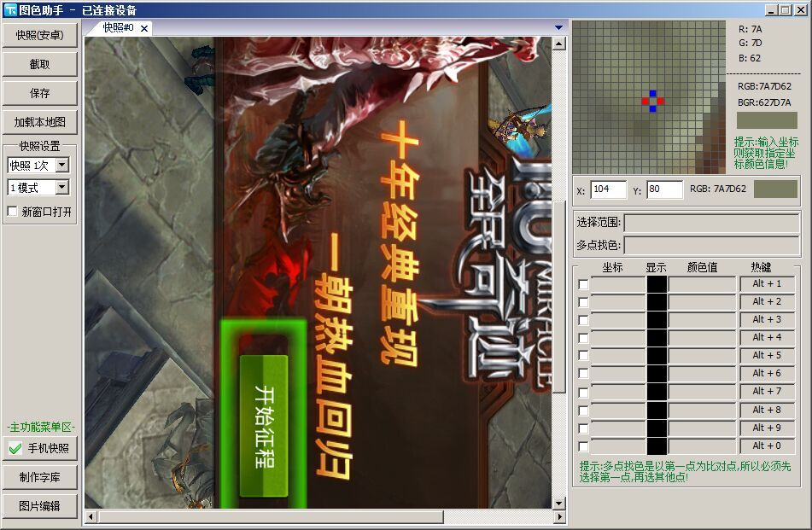This screenshot has height=530, width=812.
Task: Click the horizontal scrollbar left arrow
Action: 91,516
